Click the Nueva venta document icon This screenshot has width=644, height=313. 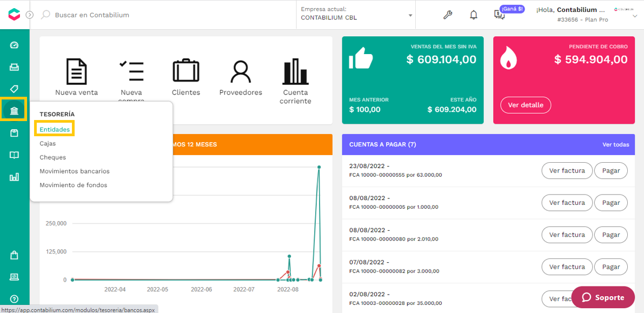click(76, 71)
